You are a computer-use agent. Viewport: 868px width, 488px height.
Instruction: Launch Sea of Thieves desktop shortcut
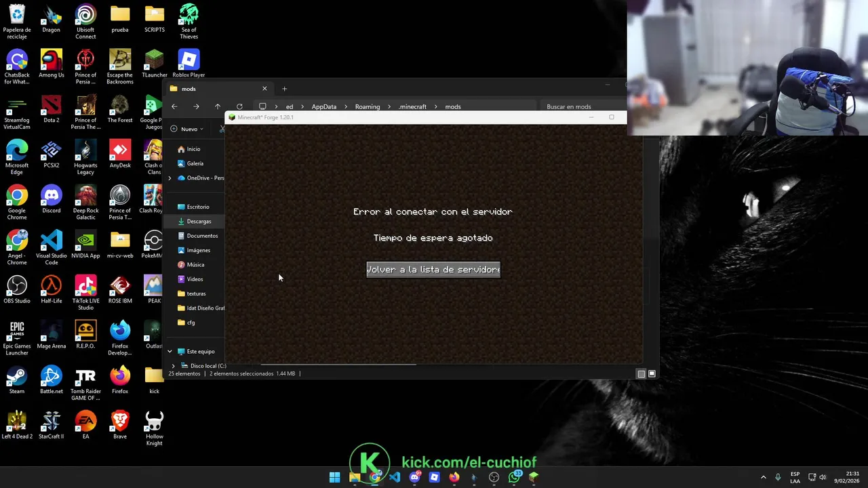[x=189, y=22]
